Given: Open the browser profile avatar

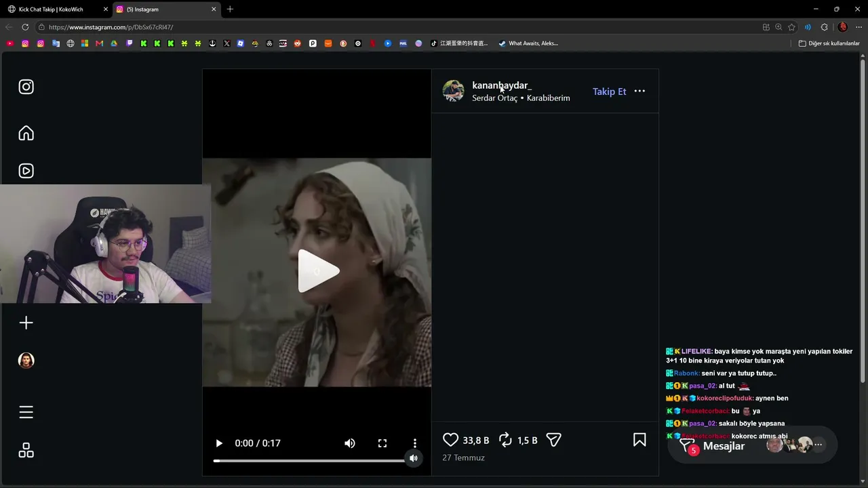Looking at the screenshot, I should pyautogui.click(x=842, y=27).
